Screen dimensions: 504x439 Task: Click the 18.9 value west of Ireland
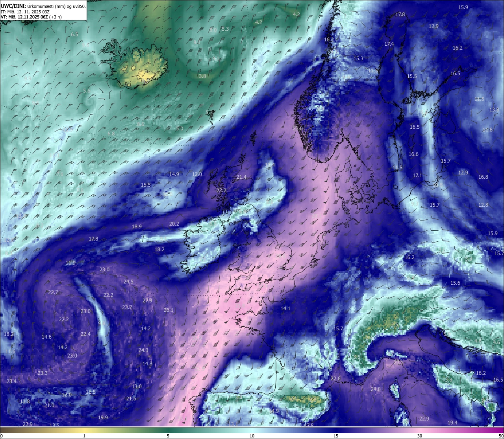point(137,226)
